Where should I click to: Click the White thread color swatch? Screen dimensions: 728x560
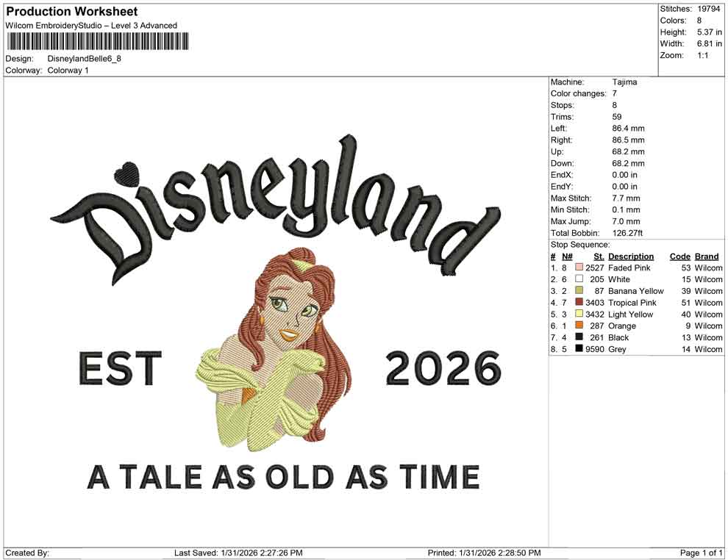[x=579, y=279]
